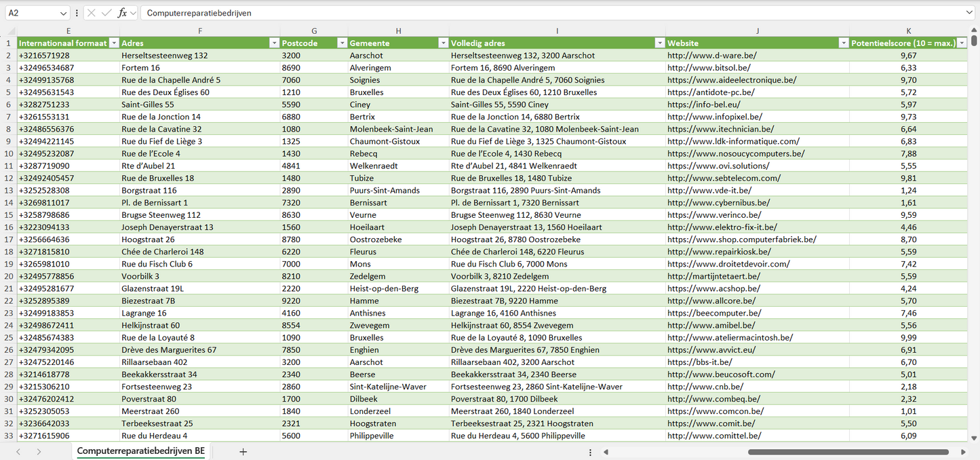Add a new sheet with plus icon
Screen dimensions: 980x460
click(x=243, y=452)
